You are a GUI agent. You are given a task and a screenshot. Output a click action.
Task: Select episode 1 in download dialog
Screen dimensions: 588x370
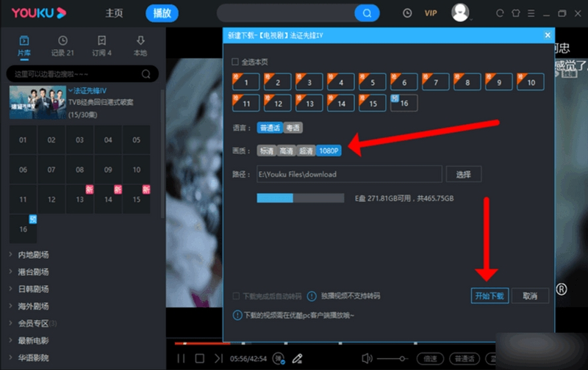(246, 82)
